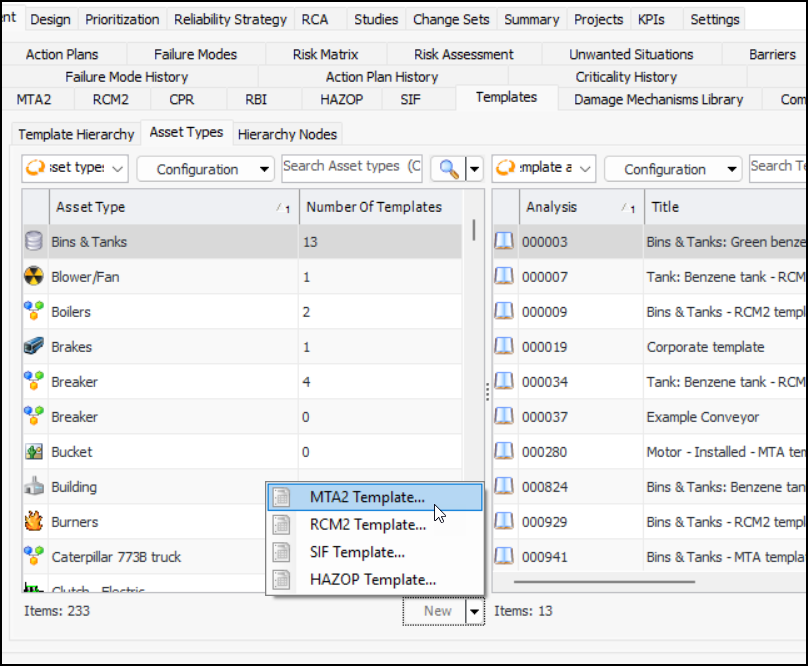Click the Bins & Tanks asset type icon
This screenshot has height=666, width=808.
click(x=35, y=242)
